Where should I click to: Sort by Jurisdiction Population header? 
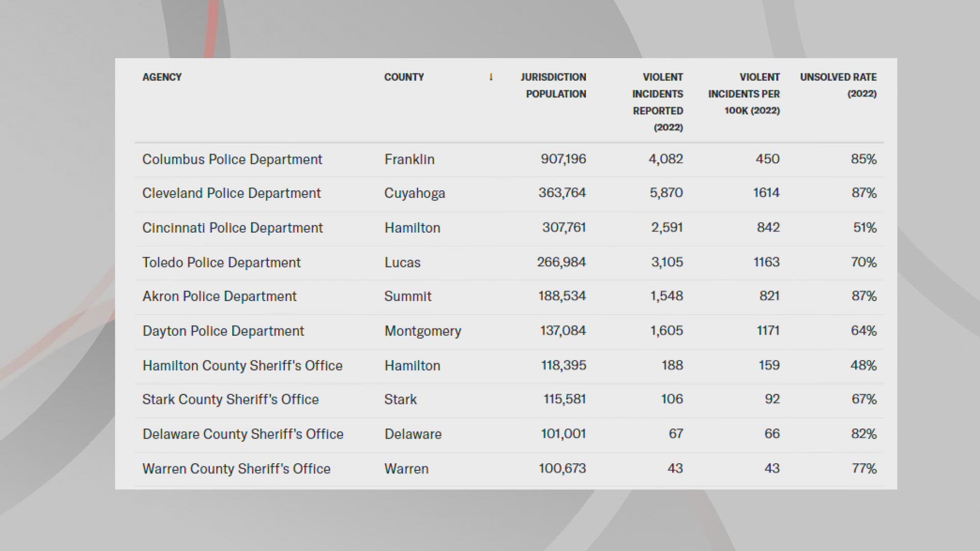[553, 85]
